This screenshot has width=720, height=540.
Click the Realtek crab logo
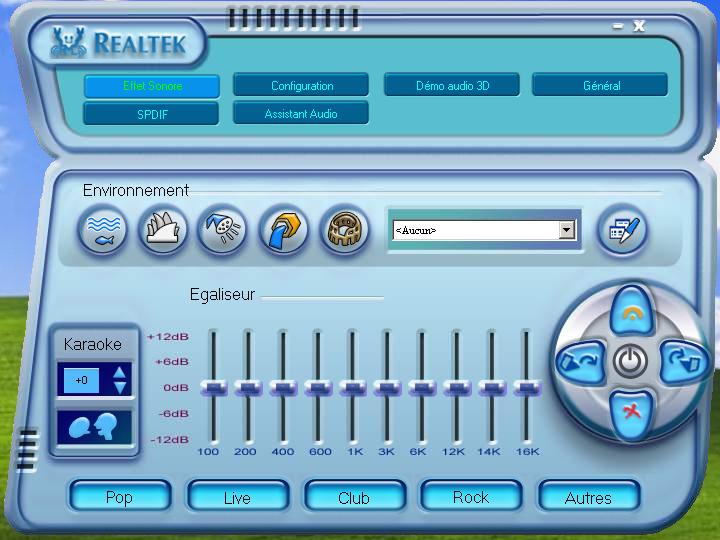(68, 42)
